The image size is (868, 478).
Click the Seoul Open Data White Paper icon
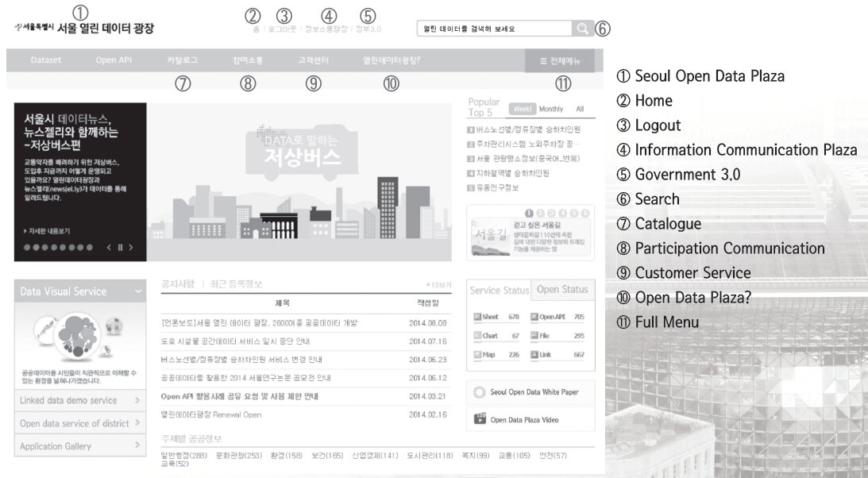(479, 392)
